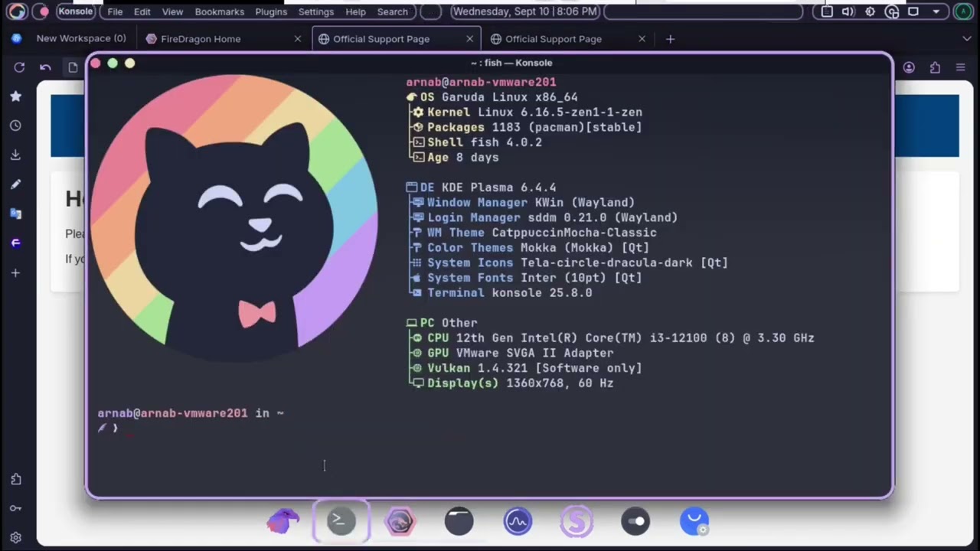This screenshot has height=551, width=980.
Task: Click the pencil icon in browser sidebar
Action: click(15, 184)
